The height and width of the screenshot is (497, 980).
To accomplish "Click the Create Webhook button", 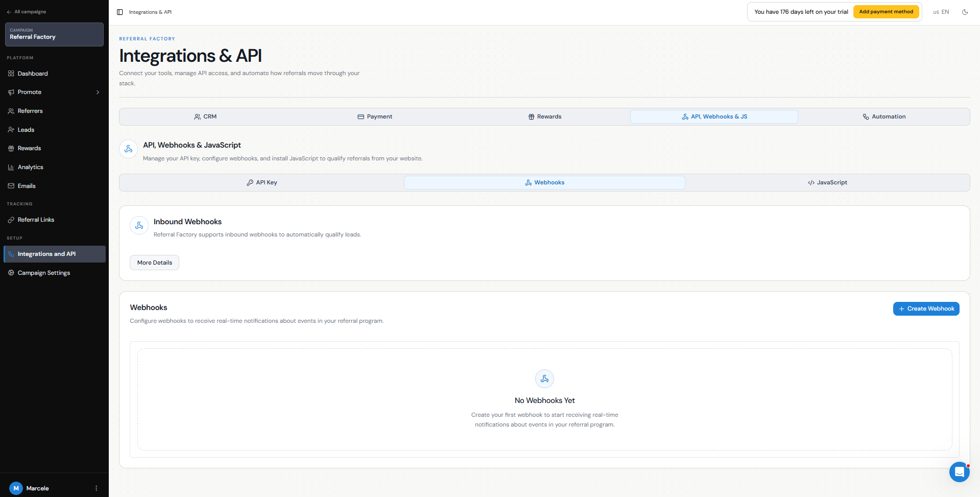I will pos(926,309).
